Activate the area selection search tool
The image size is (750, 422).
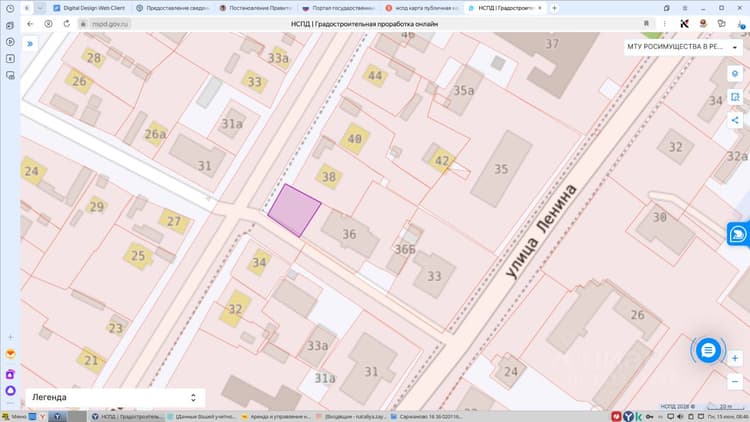[735, 97]
